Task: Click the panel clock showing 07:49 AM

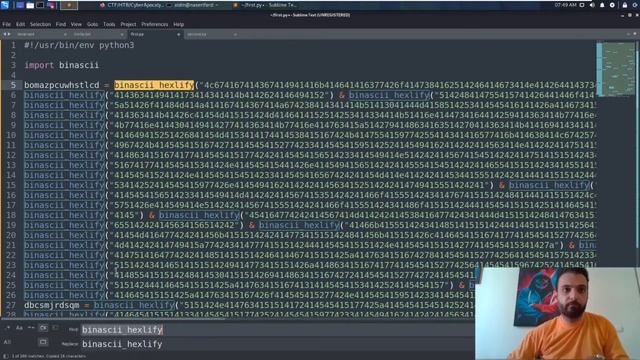Action: click(565, 5)
